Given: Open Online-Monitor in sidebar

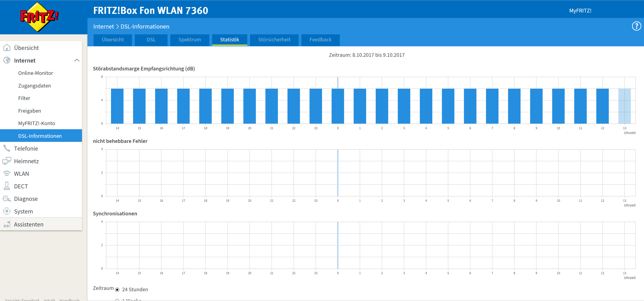Looking at the screenshot, I should [36, 73].
